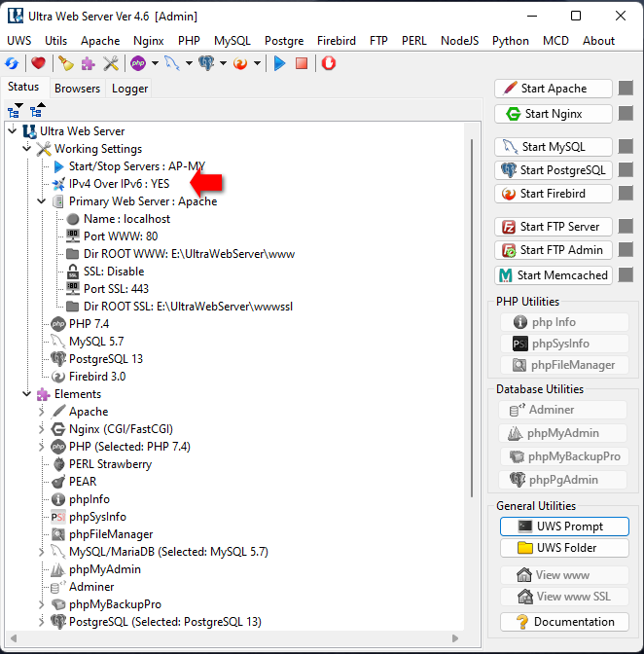Image resolution: width=644 pixels, height=654 pixels.
Task: Toggle the FTP Server status indicator square
Action: click(x=626, y=227)
